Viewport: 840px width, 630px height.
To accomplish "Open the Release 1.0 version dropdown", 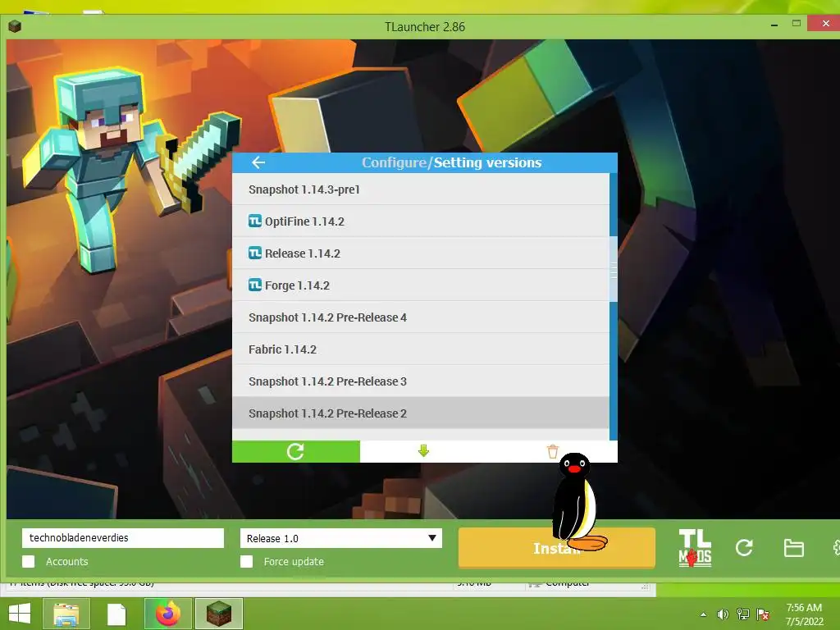I will coord(341,538).
